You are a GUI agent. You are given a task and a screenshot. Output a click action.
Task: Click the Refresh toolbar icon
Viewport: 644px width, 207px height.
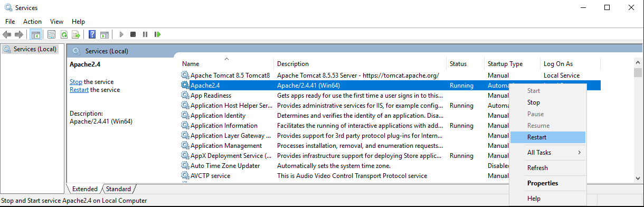64,34
